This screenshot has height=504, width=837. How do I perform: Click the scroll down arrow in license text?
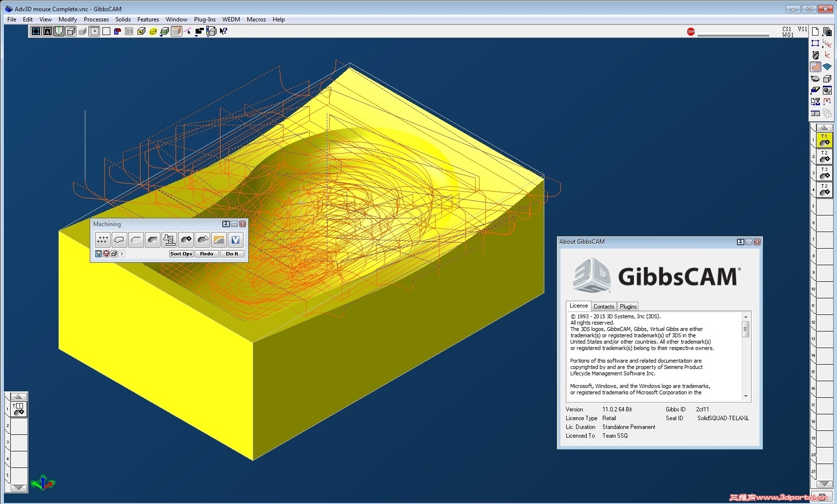[746, 396]
